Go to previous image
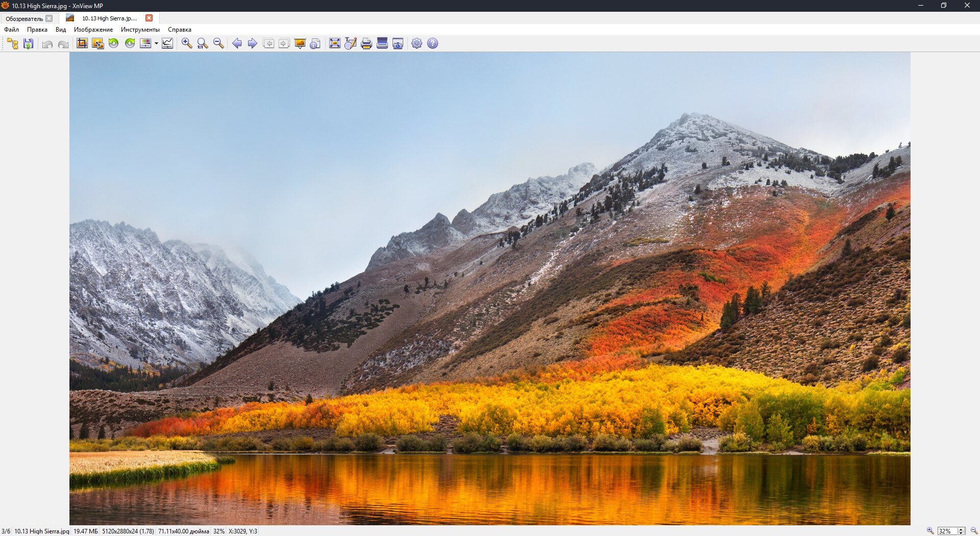The width and height of the screenshot is (980, 536). point(237,43)
